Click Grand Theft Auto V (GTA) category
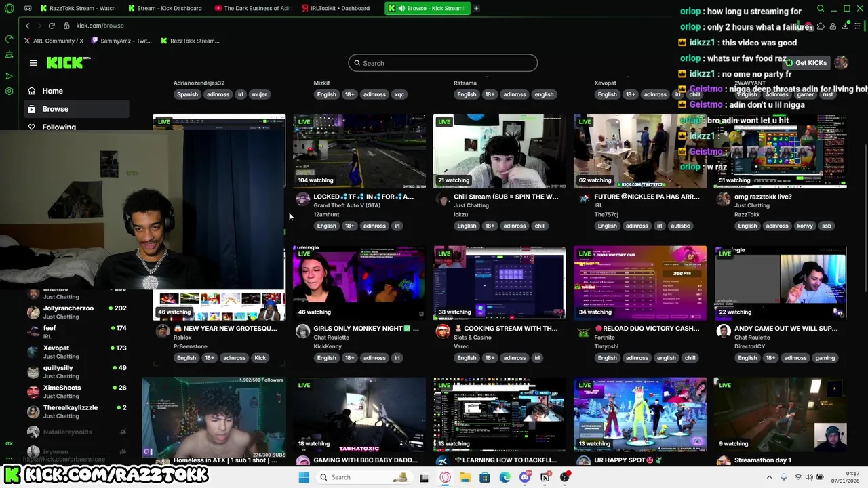Viewport: 868px width, 488px height. pos(347,205)
